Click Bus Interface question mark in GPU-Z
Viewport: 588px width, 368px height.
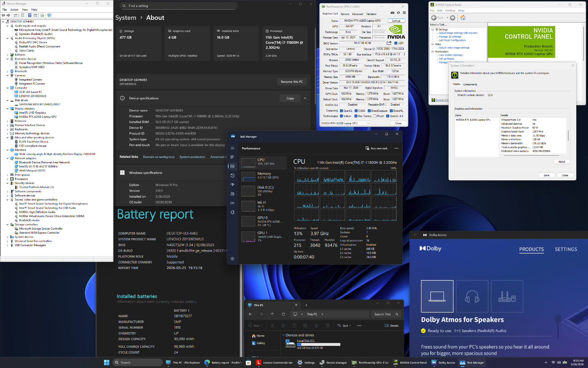[404, 54]
